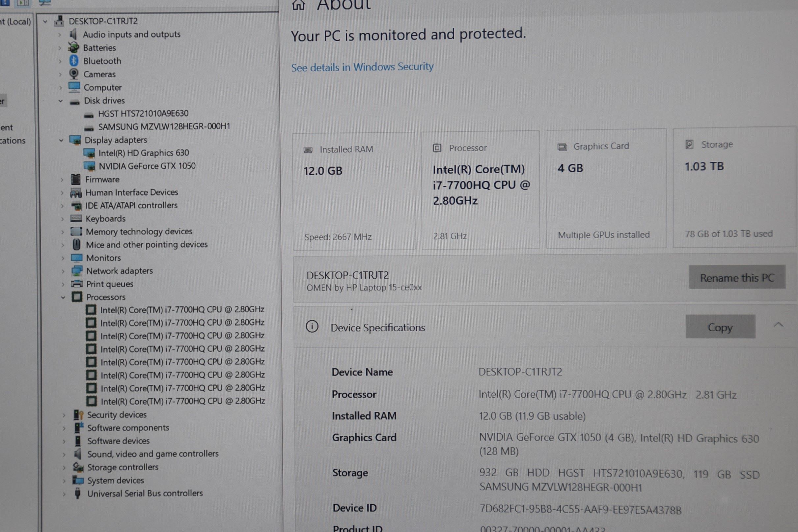Click the Device ID value text
The height and width of the screenshot is (532, 798).
pyautogui.click(x=580, y=510)
